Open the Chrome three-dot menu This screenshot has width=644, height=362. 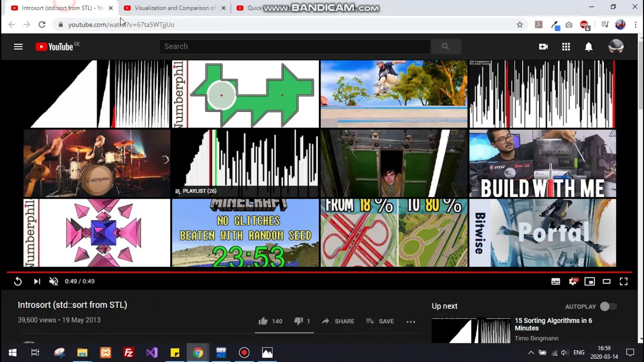point(635,25)
